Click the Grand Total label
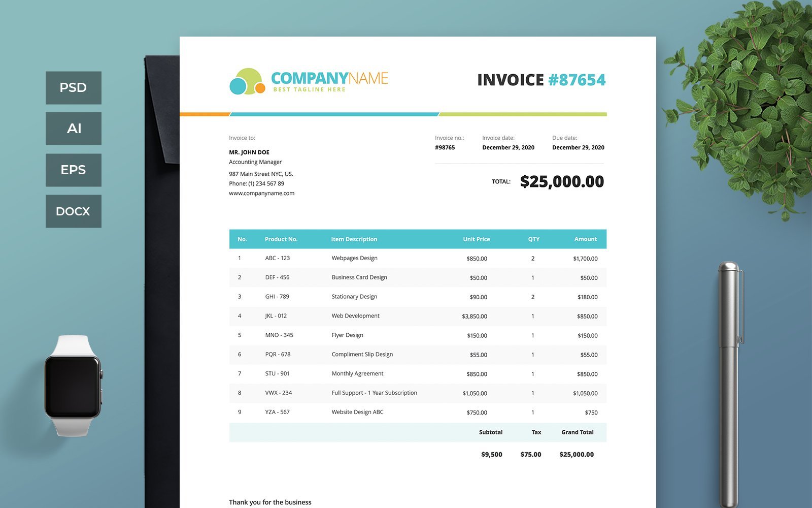 [578, 432]
